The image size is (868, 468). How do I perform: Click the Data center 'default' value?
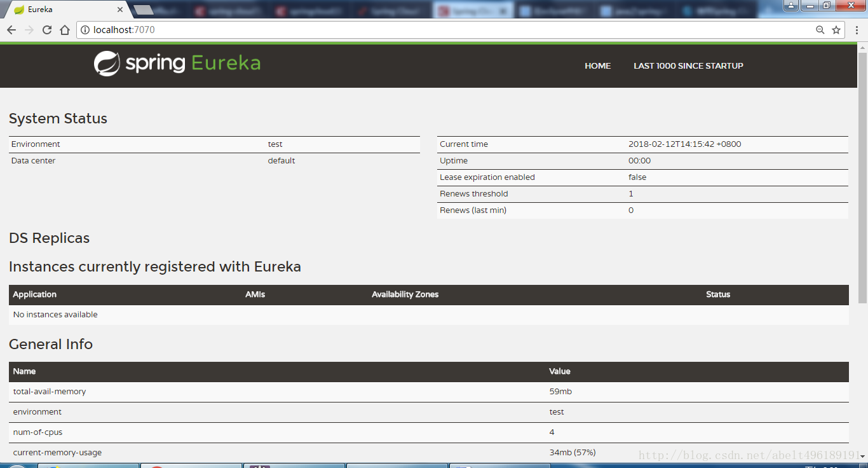coord(281,161)
